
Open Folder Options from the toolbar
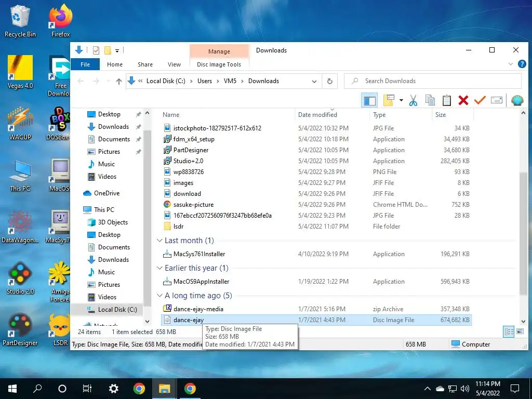click(x=389, y=100)
